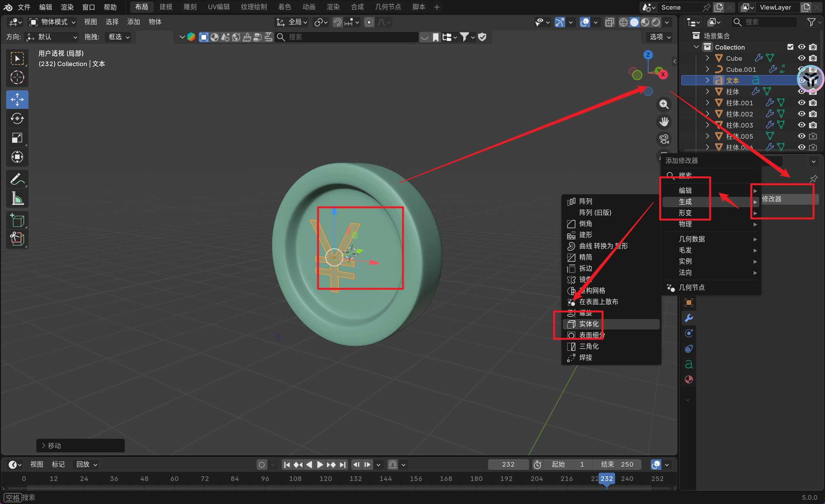
Task: Switch to the 建模 workspace tab
Action: tap(166, 7)
